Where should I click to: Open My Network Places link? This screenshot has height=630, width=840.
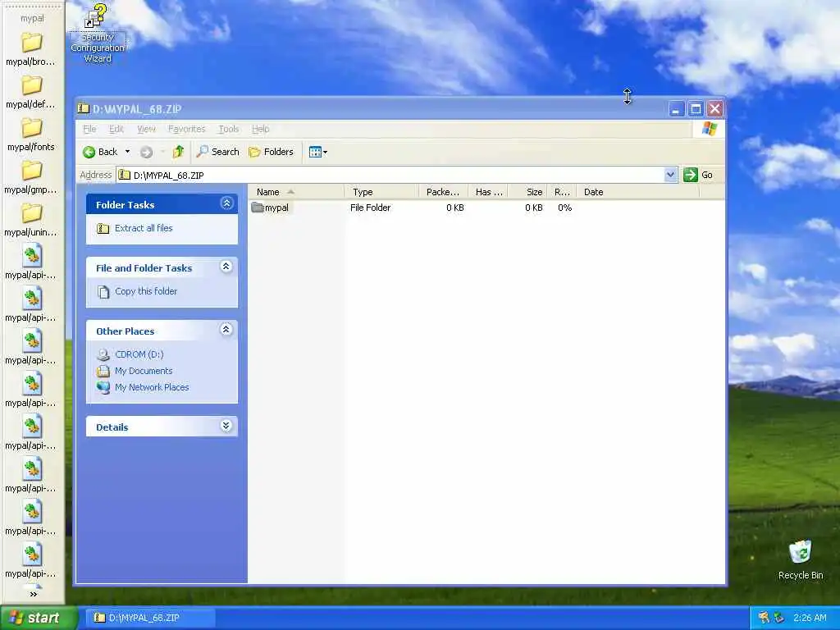tap(152, 387)
